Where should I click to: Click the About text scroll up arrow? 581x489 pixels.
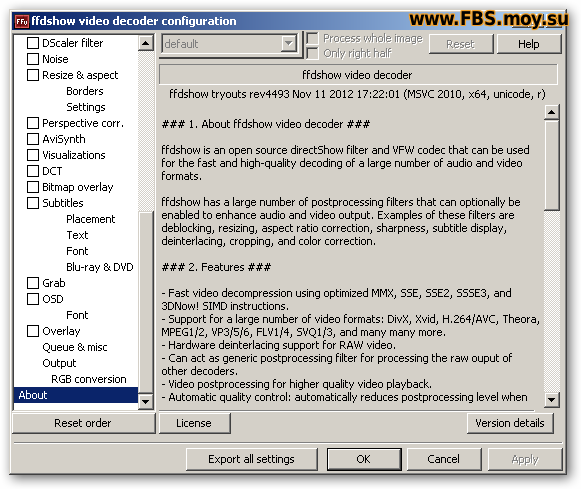pos(551,112)
